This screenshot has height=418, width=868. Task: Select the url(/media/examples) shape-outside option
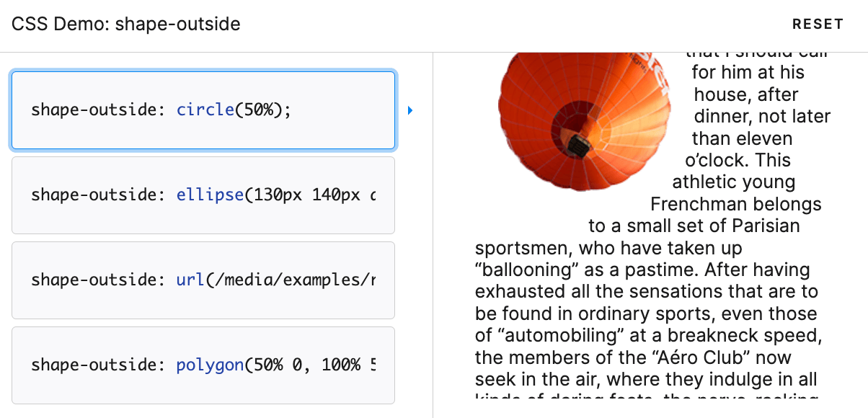[x=203, y=280]
